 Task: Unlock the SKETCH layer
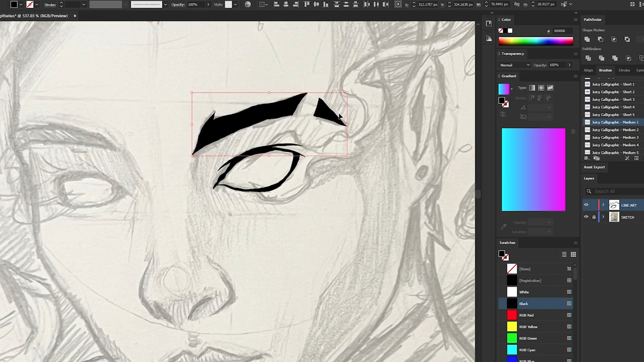pos(594,217)
